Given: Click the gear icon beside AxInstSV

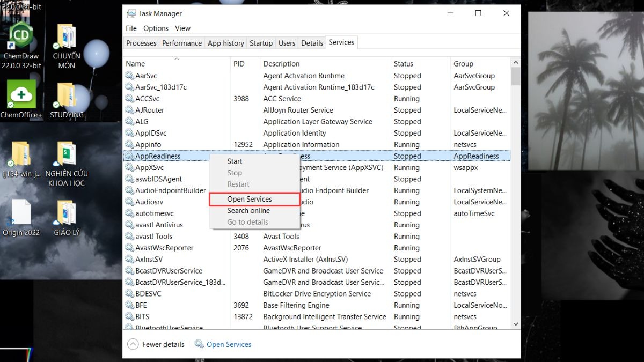Looking at the screenshot, I should pos(129,259).
